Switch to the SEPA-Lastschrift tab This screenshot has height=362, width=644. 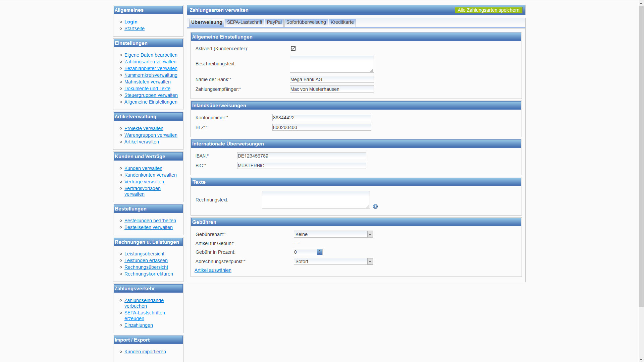point(245,22)
